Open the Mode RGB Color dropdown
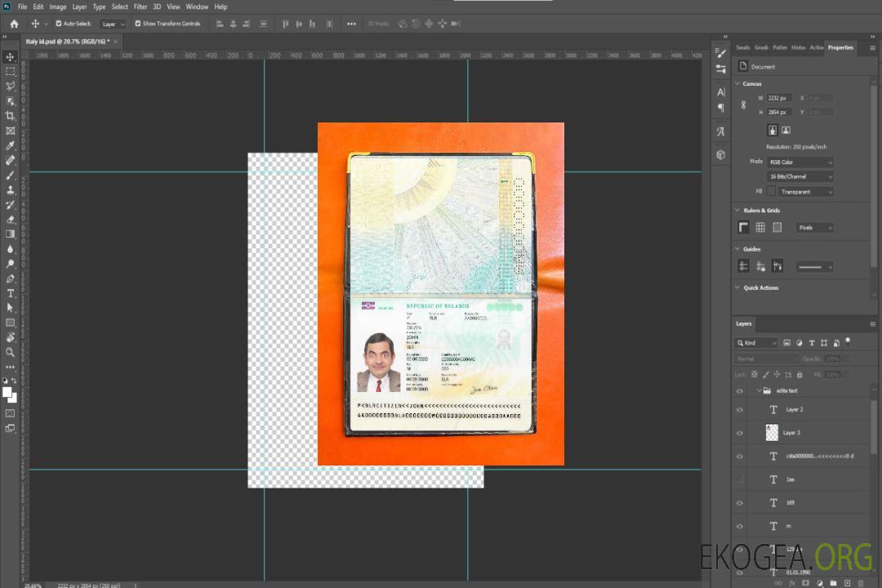Screen dimensions: 882x588 tap(800, 162)
